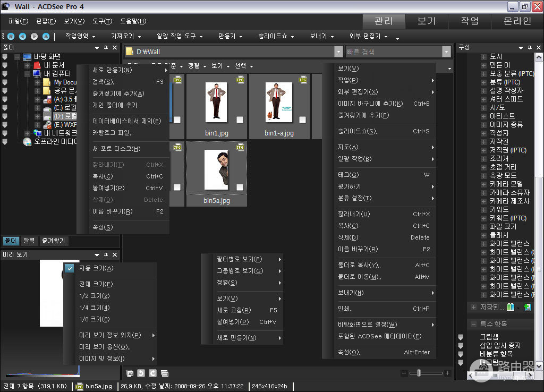Close the 미리 보기 panel
Viewport: 544px width, 392px height.
(115, 254)
